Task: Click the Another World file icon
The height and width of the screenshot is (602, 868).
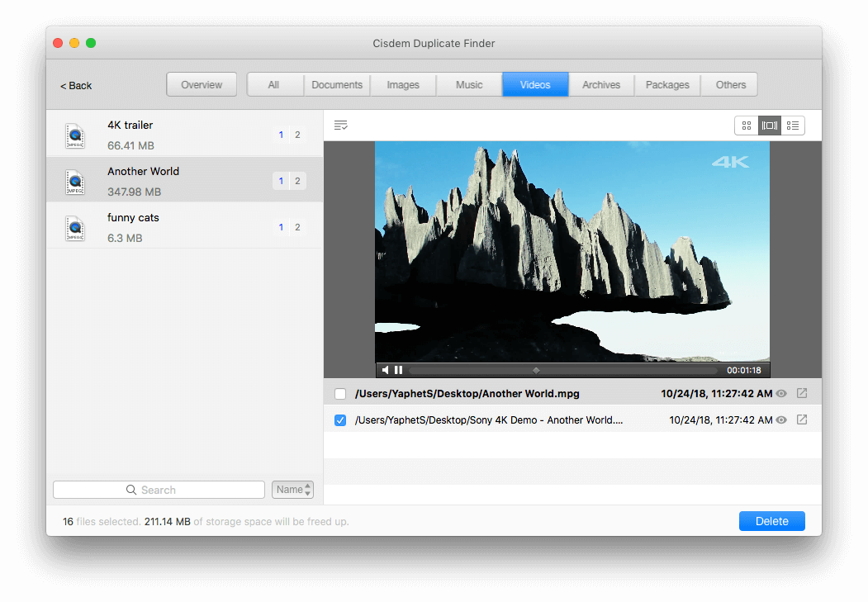Action: (x=75, y=182)
